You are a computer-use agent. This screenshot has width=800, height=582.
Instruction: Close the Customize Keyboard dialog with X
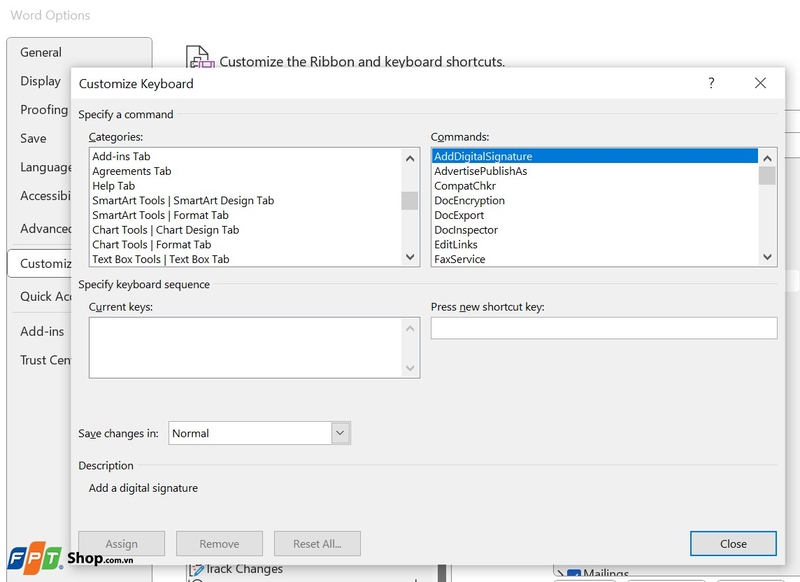(x=761, y=84)
